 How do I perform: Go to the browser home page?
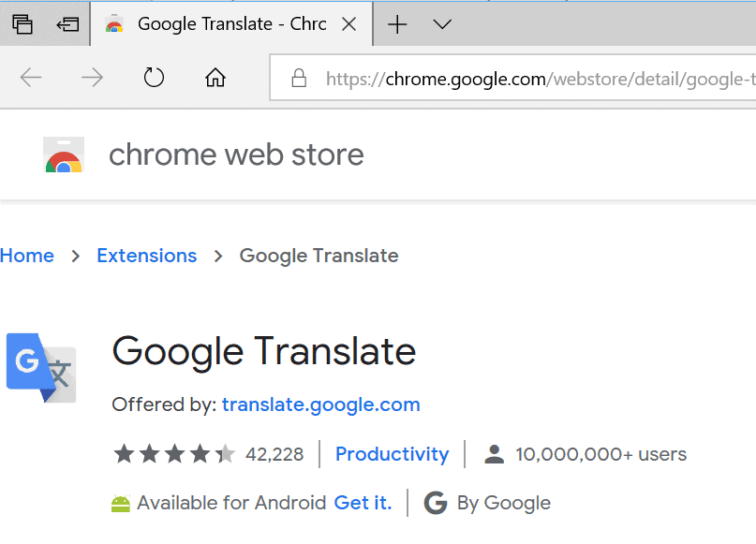point(215,79)
